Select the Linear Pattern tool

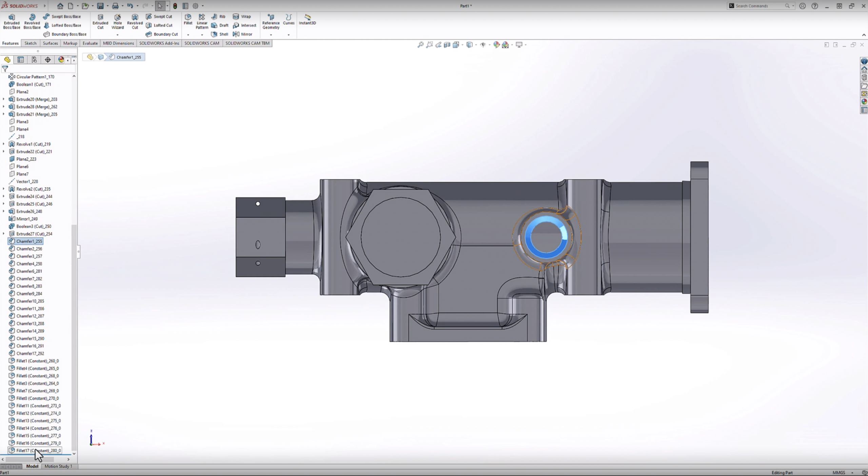tap(202, 21)
